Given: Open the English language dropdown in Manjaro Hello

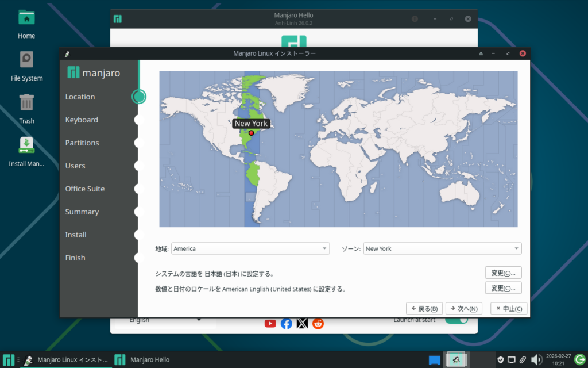Looking at the screenshot, I should tap(165, 320).
